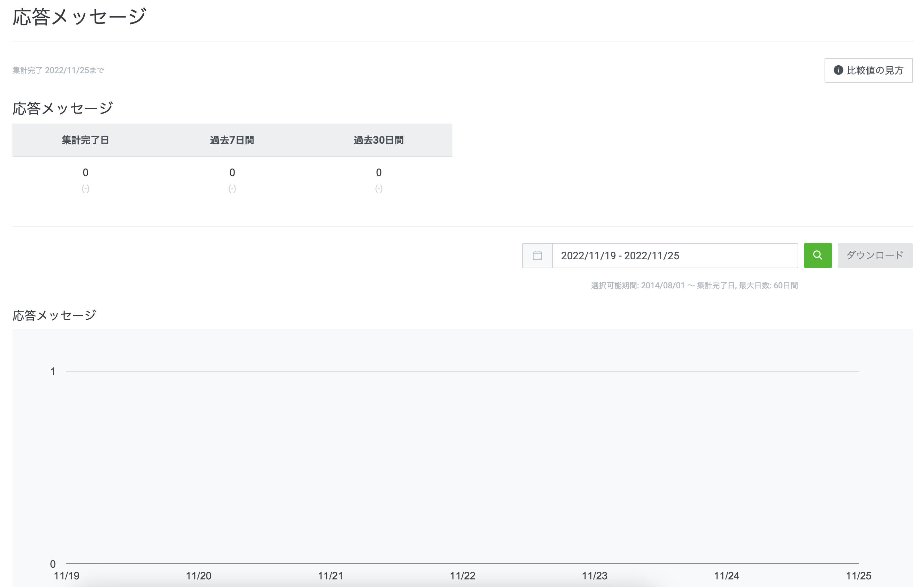Open the calendar icon date picker

[537, 256]
